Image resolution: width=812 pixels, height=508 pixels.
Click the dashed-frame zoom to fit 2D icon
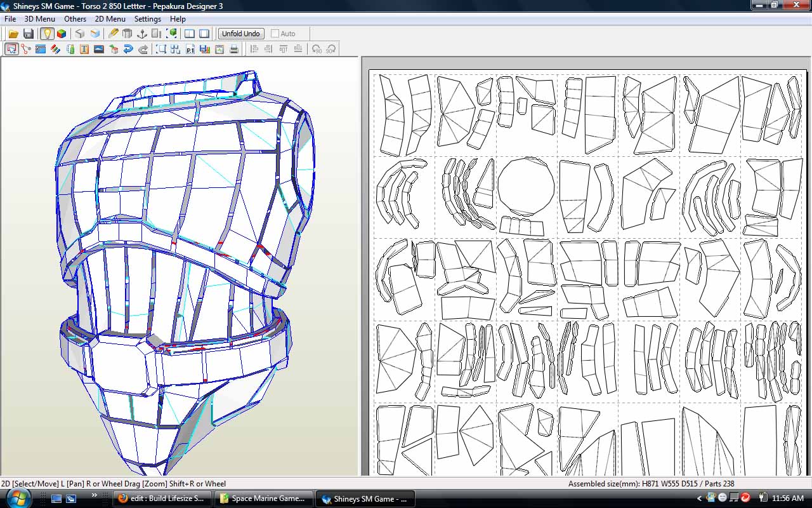(161, 49)
